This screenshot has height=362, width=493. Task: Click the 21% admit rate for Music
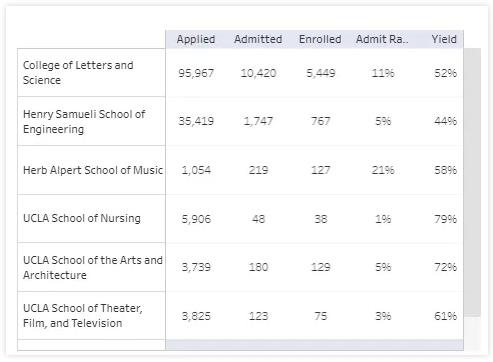(x=383, y=170)
